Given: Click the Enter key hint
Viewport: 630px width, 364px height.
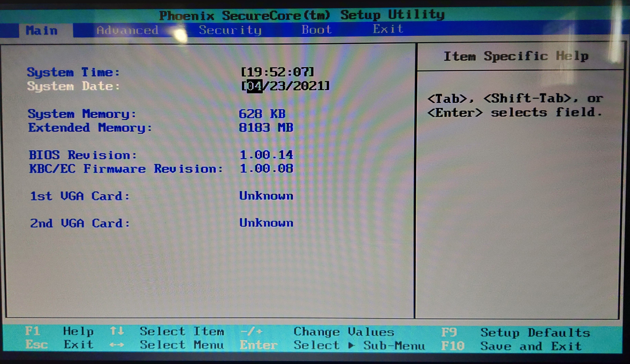Looking at the screenshot, I should 259,346.
